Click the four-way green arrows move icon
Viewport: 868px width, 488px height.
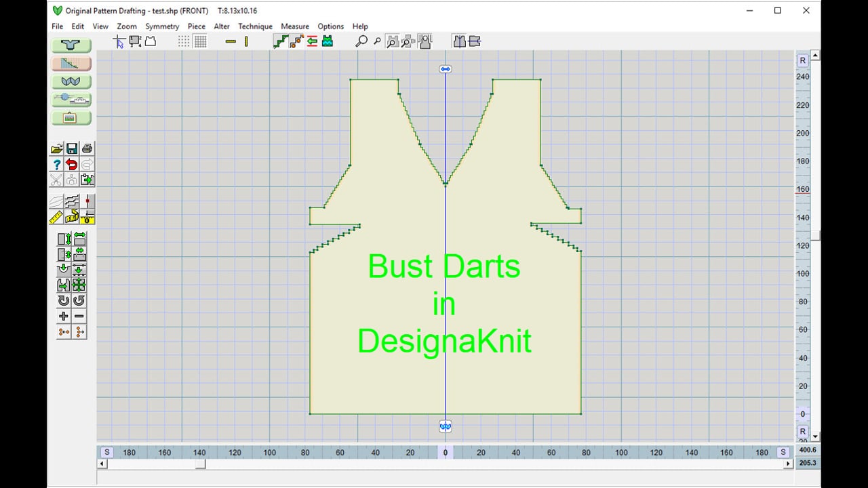point(79,285)
